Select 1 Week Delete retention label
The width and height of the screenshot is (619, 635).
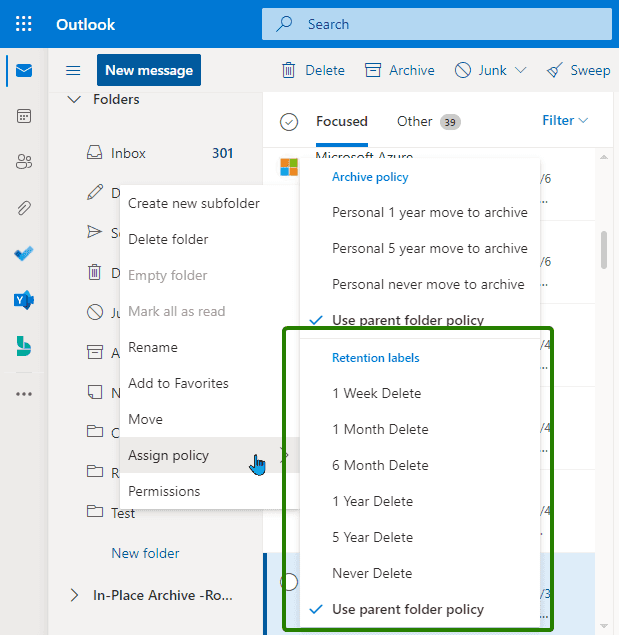[420, 393]
